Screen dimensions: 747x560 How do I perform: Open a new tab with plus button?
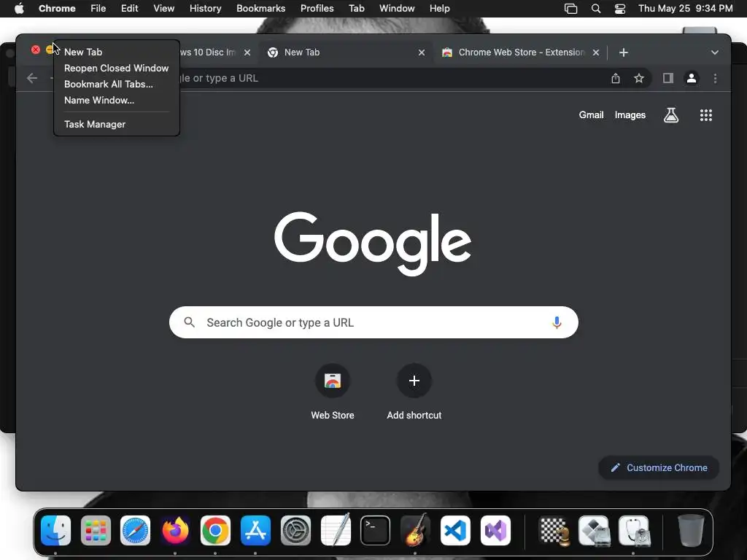[624, 52]
